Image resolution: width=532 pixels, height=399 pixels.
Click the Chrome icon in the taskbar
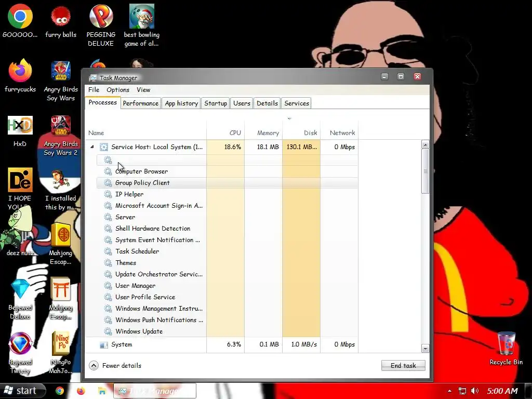(60, 391)
